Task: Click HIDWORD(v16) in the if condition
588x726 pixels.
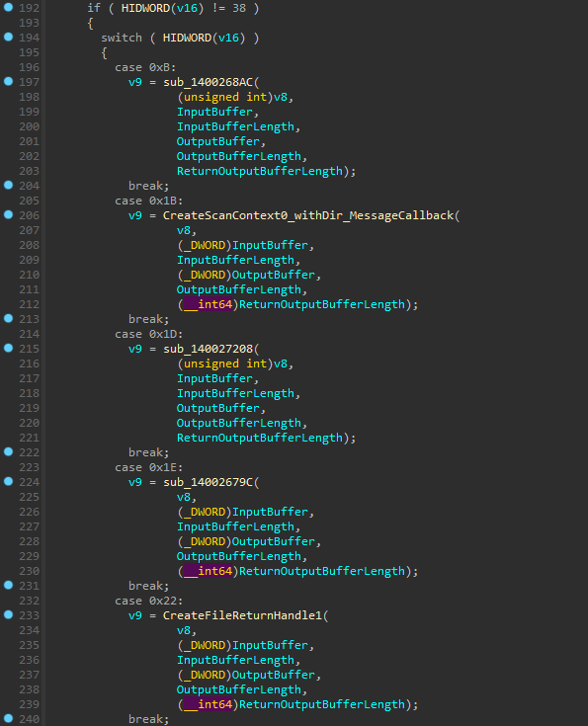Action: point(163,8)
